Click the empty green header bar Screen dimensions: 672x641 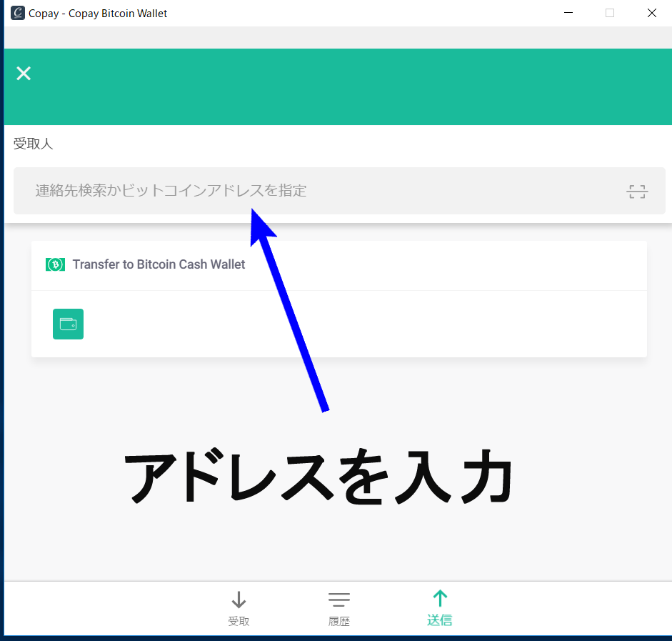tap(357, 86)
